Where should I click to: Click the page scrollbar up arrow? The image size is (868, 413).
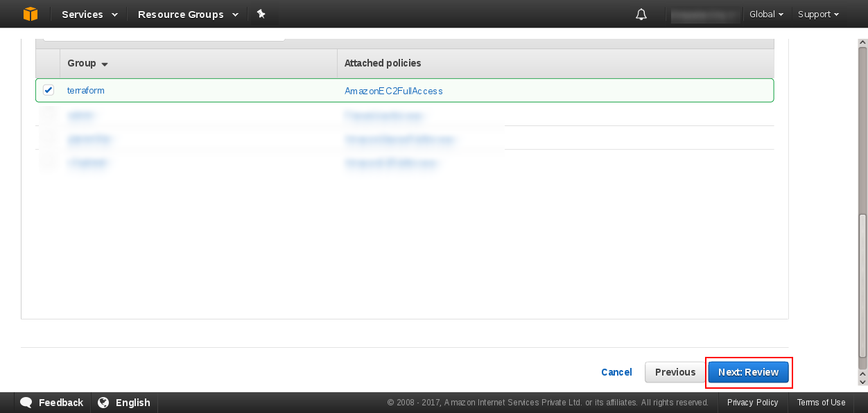coord(862,42)
